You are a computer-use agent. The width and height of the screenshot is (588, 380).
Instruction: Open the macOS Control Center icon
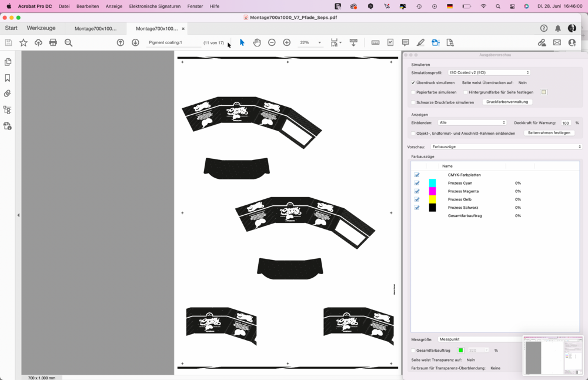(512, 6)
